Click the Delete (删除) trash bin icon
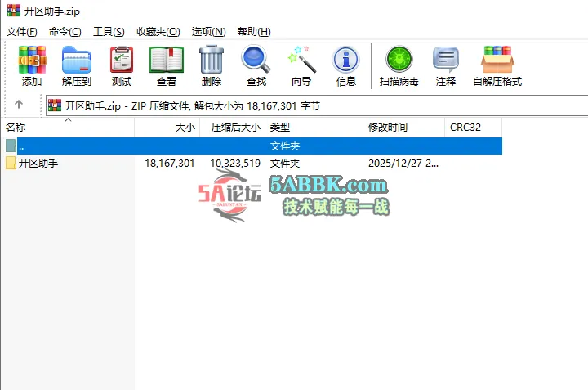Image resolution: width=588 pixels, height=390 pixels. [x=212, y=65]
